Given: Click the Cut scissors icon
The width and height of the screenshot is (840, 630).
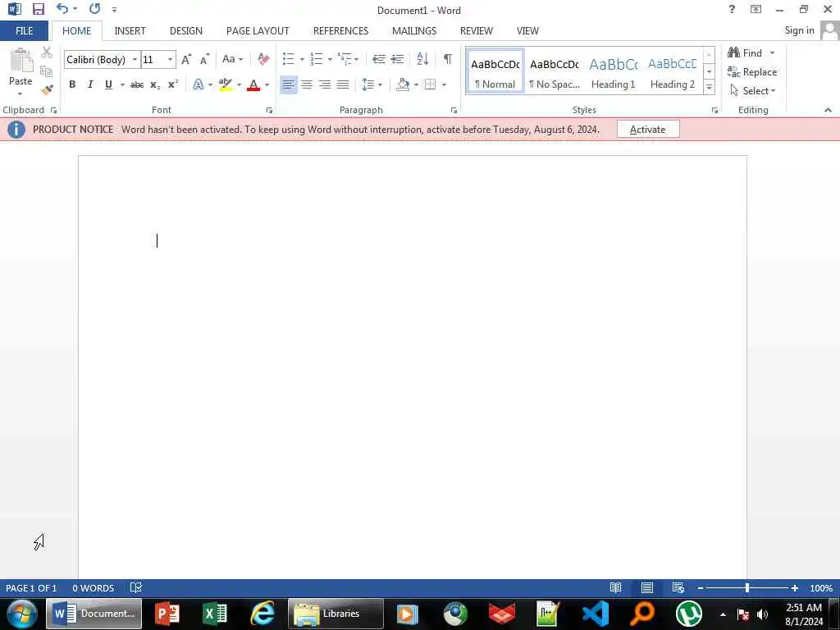Looking at the screenshot, I should (x=47, y=52).
